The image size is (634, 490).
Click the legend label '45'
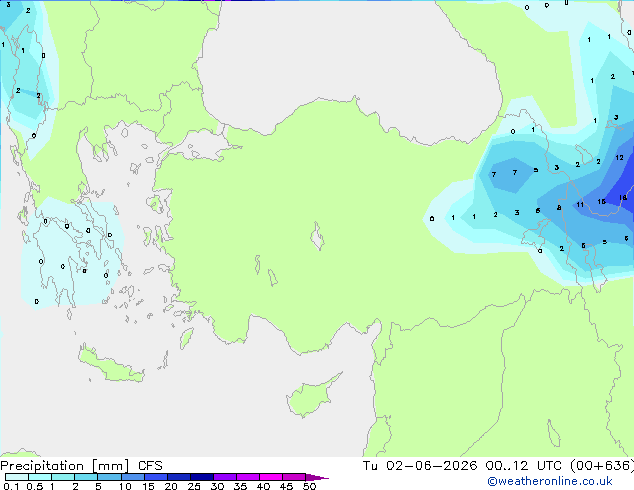pos(286,486)
